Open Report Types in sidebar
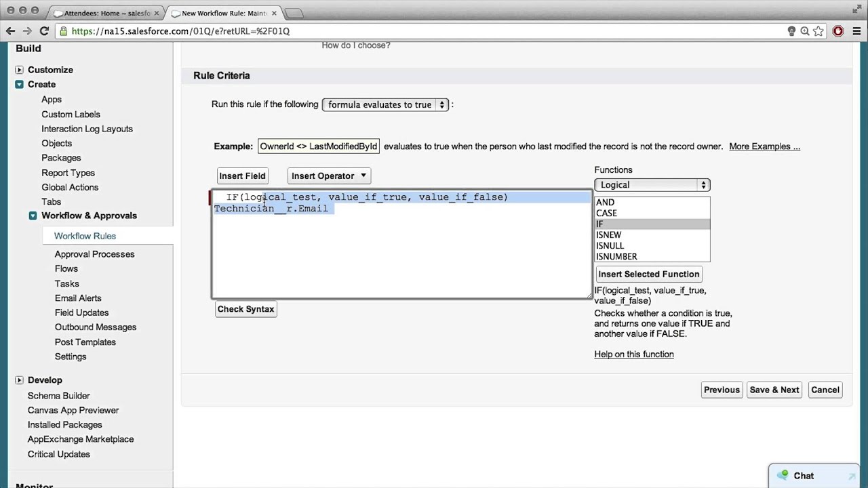Screen dimensions: 868x488 click(68, 173)
